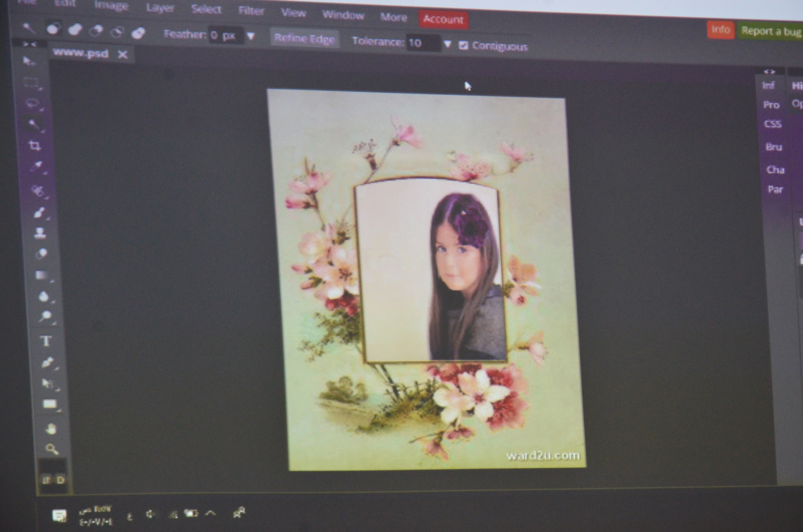Select the Brush tool
The width and height of the screenshot is (803, 532).
tap(39, 212)
